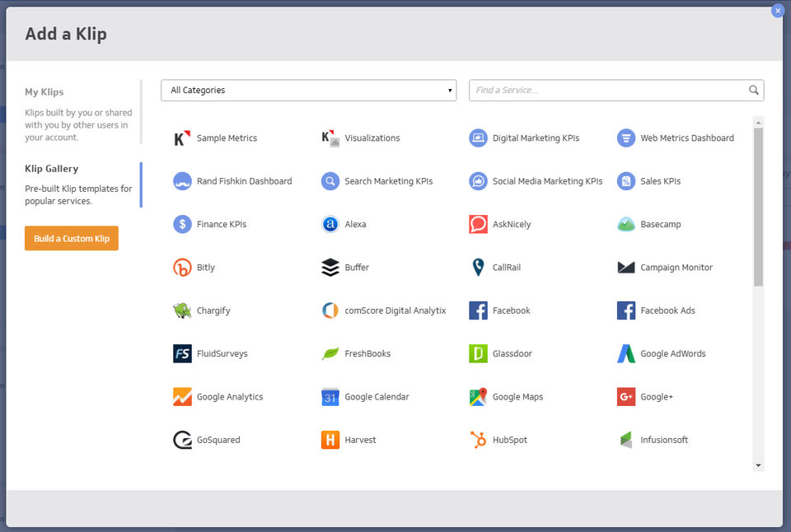The image size is (791, 532).
Task: Click the GoSquared logo icon
Action: point(182,440)
